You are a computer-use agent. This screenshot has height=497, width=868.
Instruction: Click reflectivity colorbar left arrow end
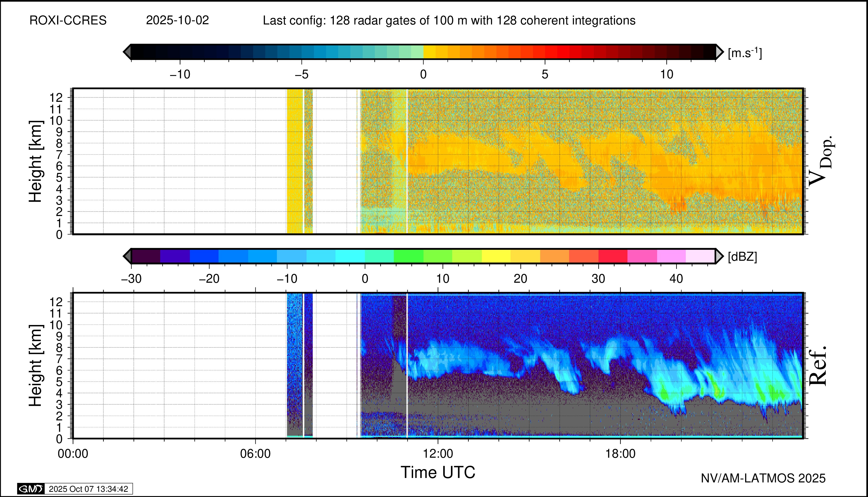[127, 256]
